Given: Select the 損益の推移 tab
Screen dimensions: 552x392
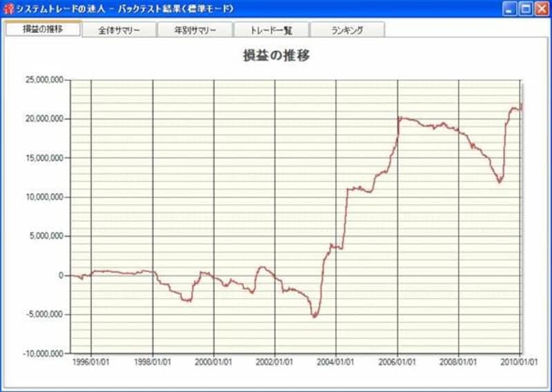Looking at the screenshot, I should 43,28.
